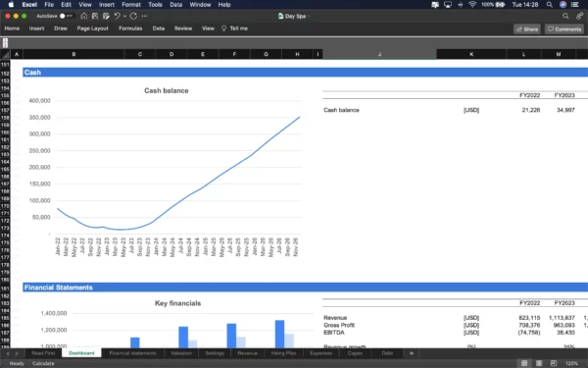
Task: Click the Save icon in title bar
Action: tap(95, 16)
